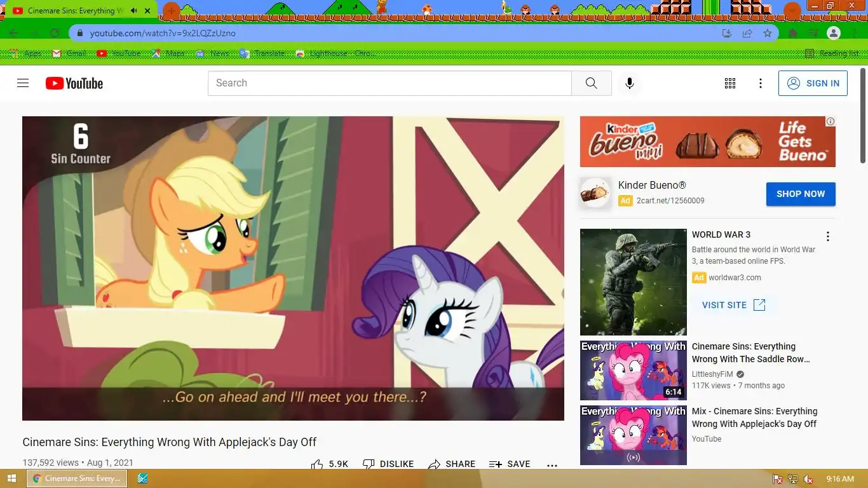The height and width of the screenshot is (488, 868).
Task: Like the video with thumbs-up icon
Action: click(x=317, y=464)
